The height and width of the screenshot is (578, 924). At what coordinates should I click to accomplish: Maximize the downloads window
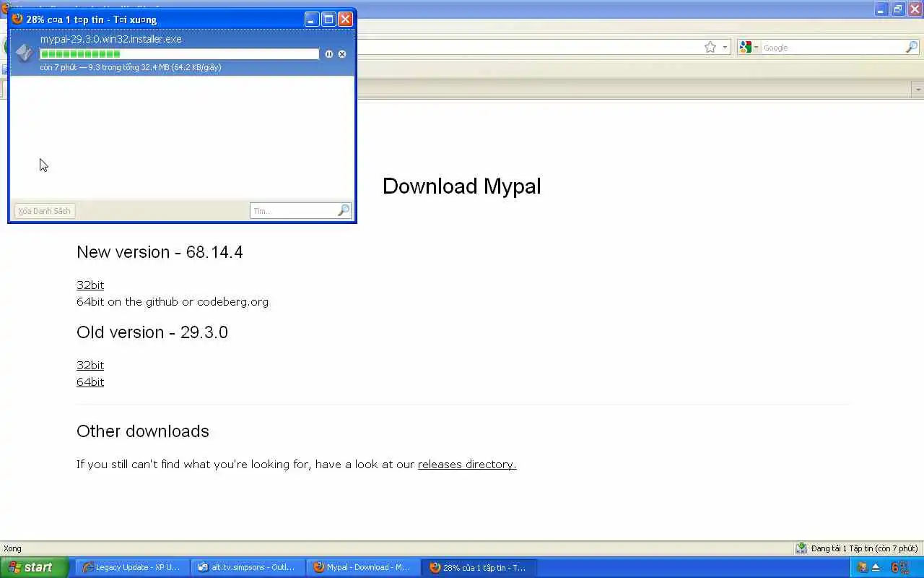click(328, 20)
